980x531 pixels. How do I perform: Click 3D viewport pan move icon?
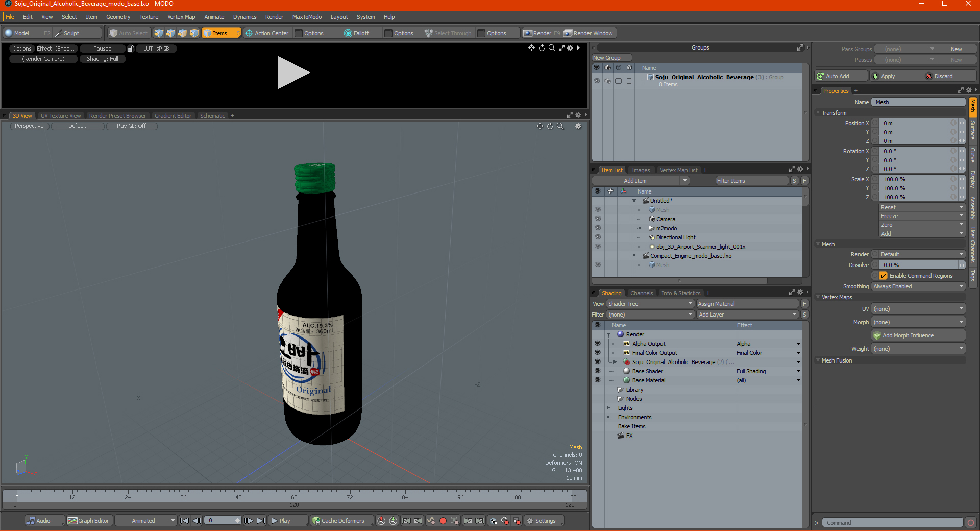tap(540, 126)
